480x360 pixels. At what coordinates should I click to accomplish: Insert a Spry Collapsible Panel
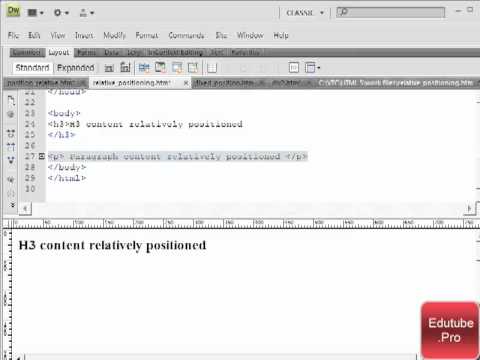193,68
